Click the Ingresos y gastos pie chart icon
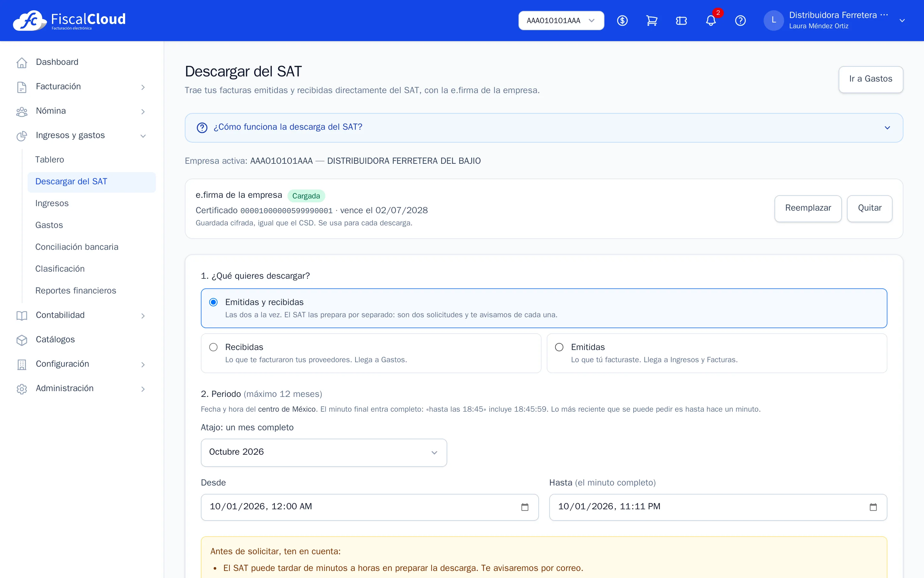The height and width of the screenshot is (578, 924). (22, 136)
